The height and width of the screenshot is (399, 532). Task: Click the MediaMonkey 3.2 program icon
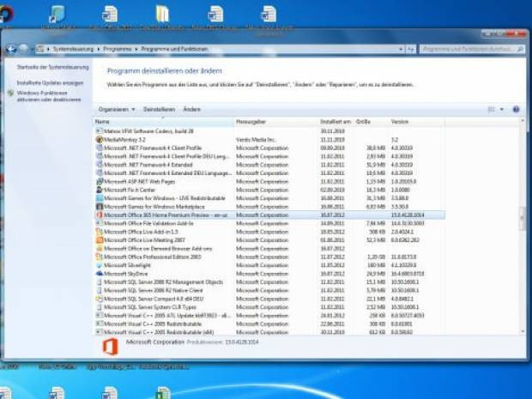[x=99, y=140]
